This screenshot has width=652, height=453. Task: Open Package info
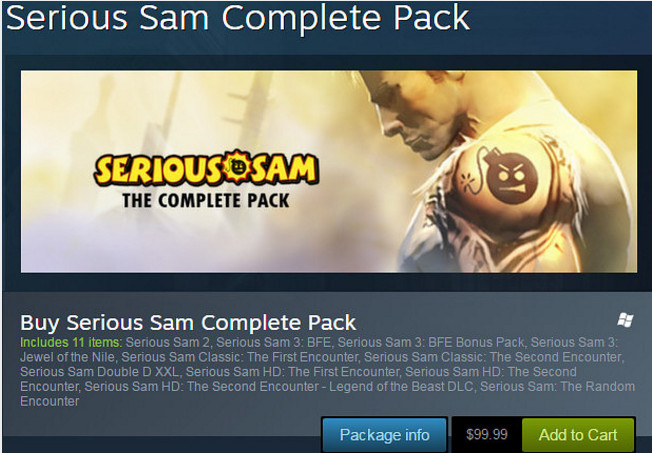[384, 434]
